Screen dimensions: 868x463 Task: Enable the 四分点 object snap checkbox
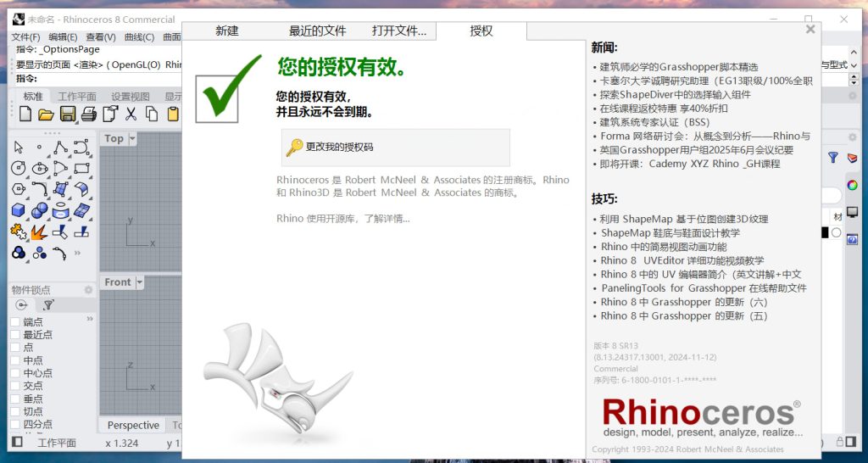[15, 424]
